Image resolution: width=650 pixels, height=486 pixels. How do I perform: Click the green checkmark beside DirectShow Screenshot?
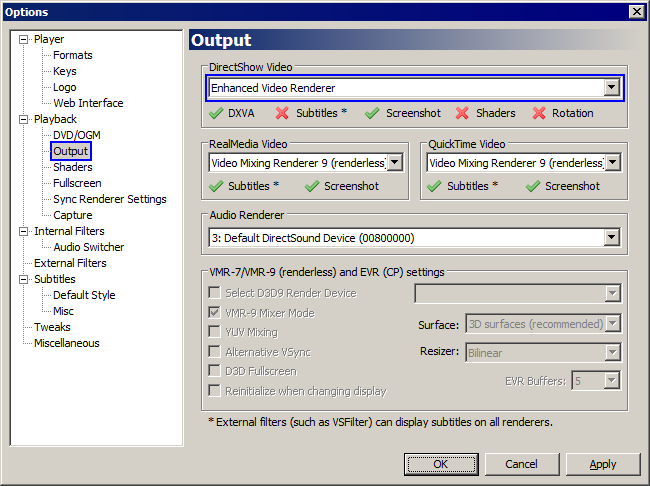(372, 113)
